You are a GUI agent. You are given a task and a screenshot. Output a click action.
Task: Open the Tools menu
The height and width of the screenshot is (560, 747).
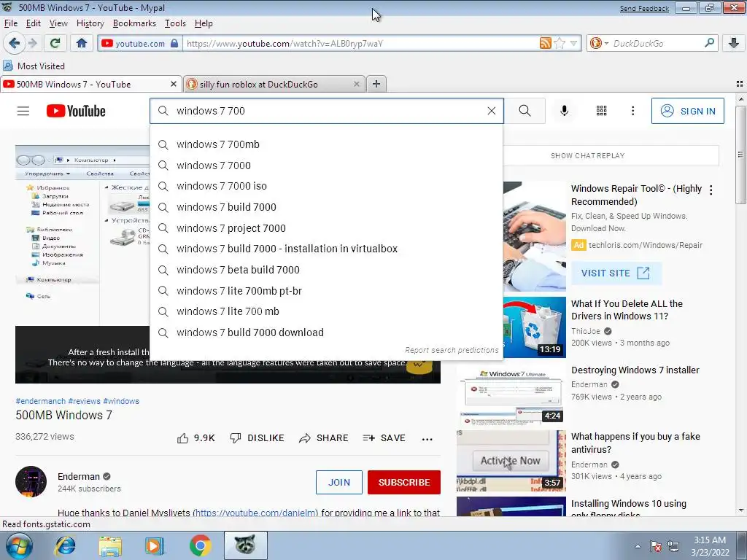click(175, 23)
